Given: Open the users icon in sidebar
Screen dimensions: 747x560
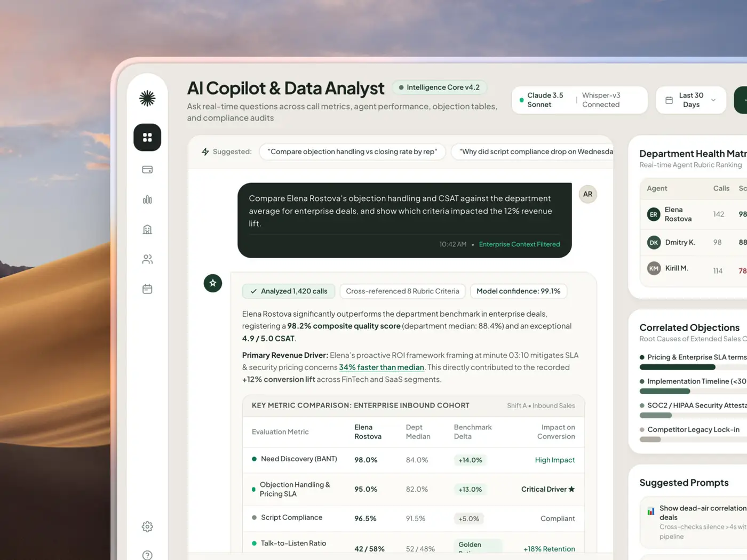Looking at the screenshot, I should [147, 259].
